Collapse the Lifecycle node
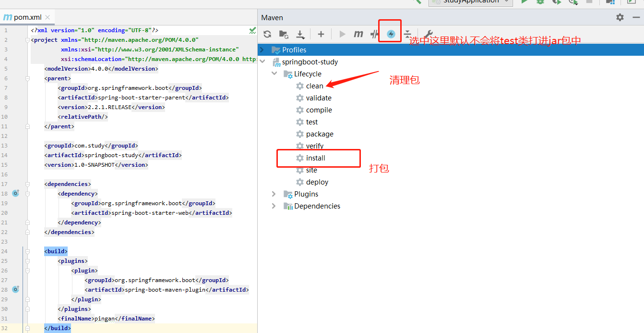The image size is (644, 333). (274, 74)
